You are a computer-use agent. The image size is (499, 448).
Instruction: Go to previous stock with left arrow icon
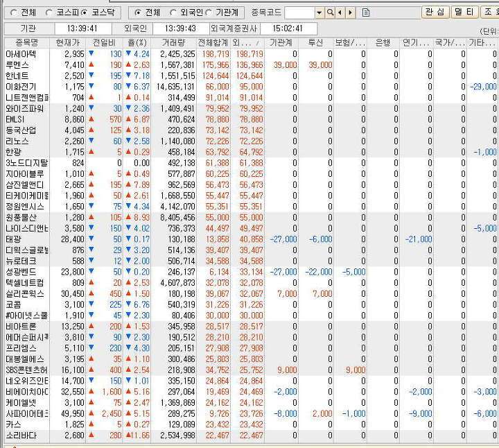(x=340, y=12)
